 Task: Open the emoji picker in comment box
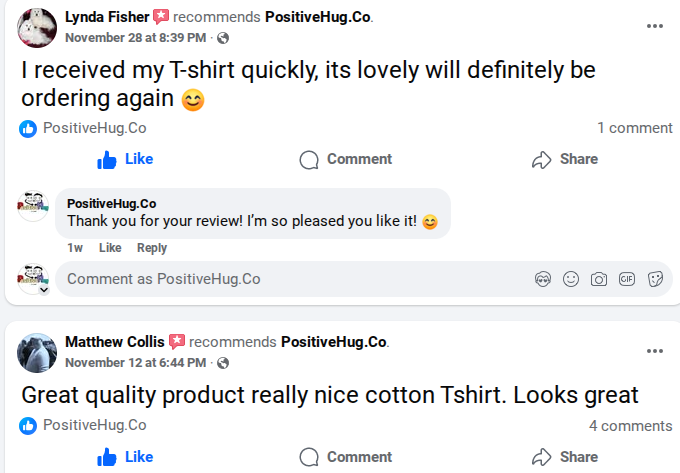pyautogui.click(x=571, y=279)
